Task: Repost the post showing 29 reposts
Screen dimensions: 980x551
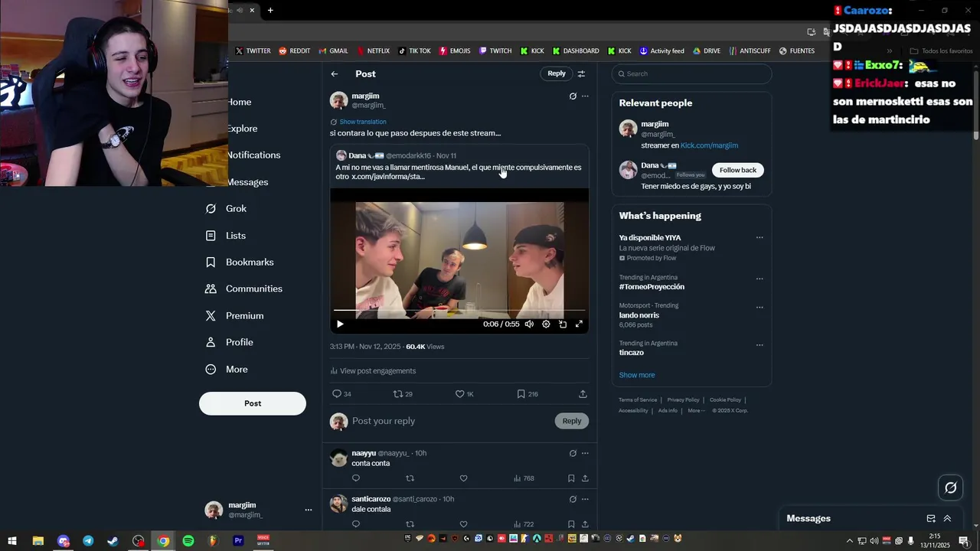Action: click(x=403, y=394)
